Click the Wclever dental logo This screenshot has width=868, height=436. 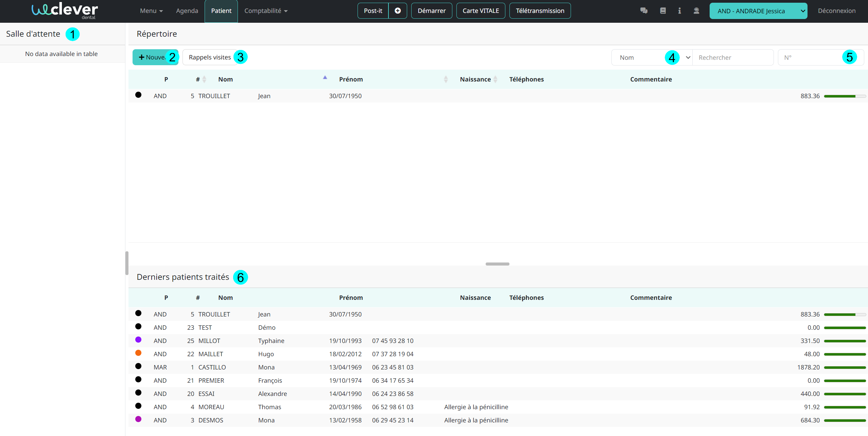tap(65, 11)
